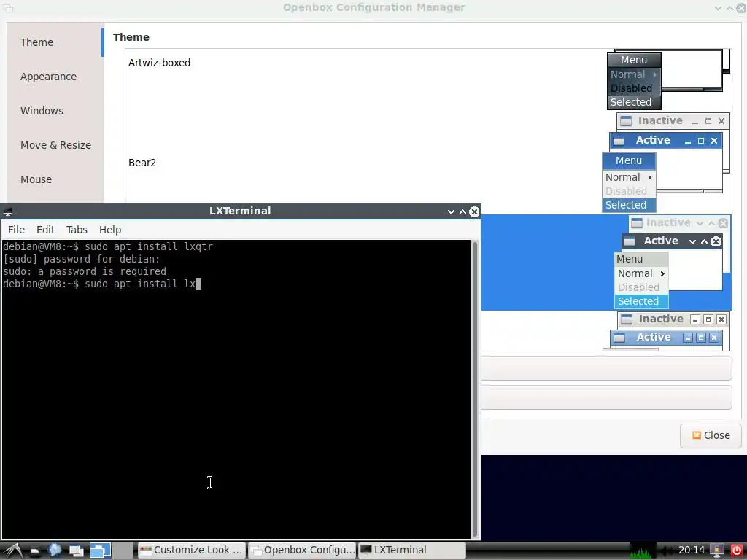Switch to the Appearance section
Viewport: 747px width, 560px height.
tap(55, 76)
